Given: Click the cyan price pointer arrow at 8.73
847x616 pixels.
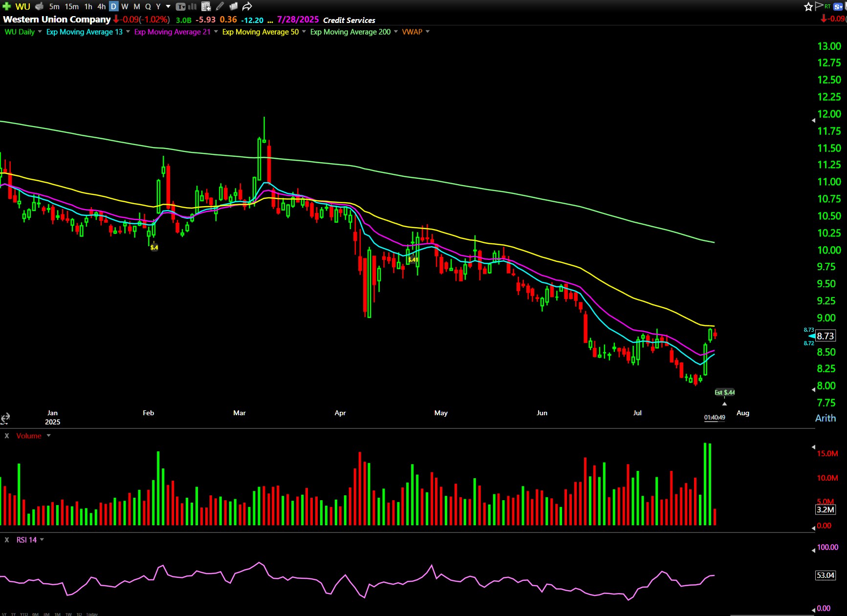Looking at the screenshot, I should click(811, 336).
